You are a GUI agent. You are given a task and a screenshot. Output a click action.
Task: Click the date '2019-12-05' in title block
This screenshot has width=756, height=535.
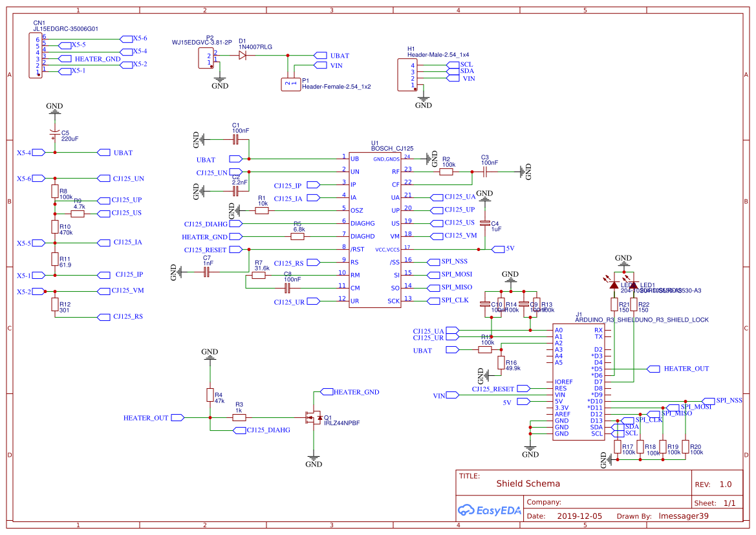pos(579,516)
